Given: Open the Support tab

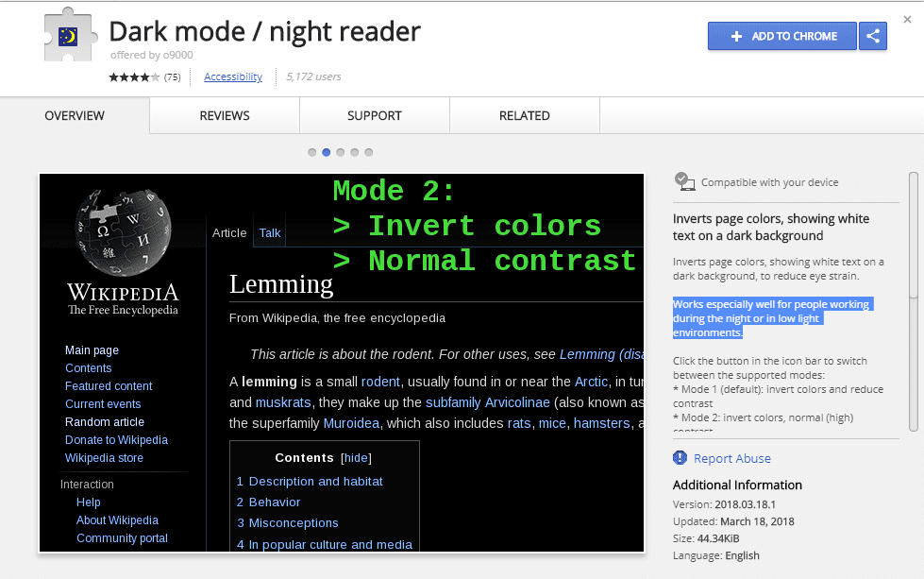Looking at the screenshot, I should coord(374,115).
